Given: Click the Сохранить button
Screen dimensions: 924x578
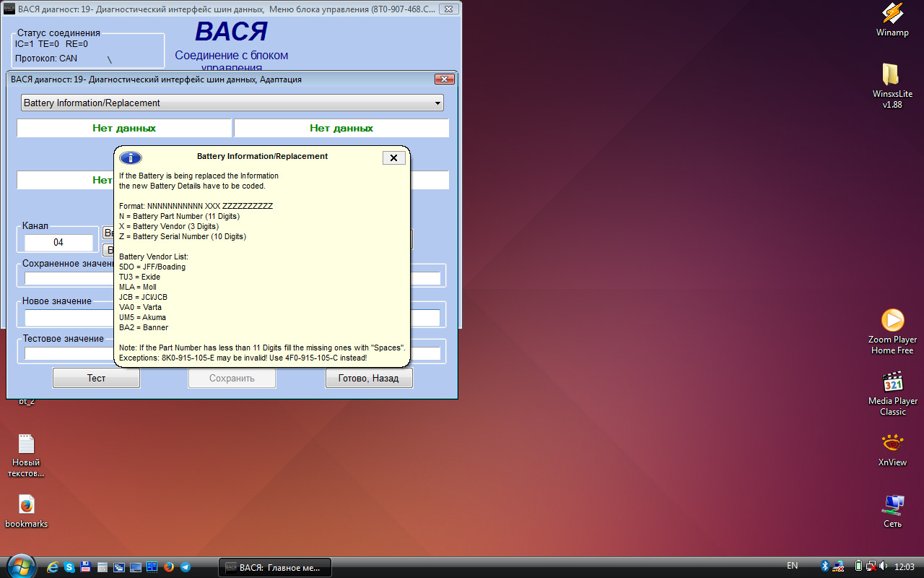Looking at the screenshot, I should pos(232,378).
